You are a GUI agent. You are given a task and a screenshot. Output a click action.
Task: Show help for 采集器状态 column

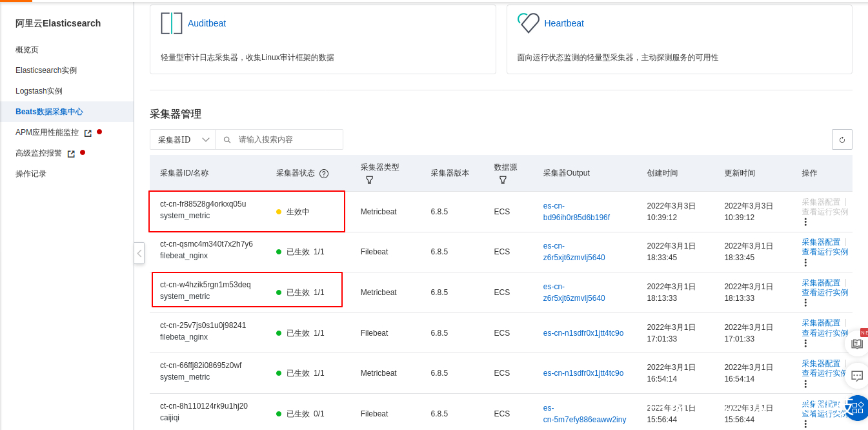324,174
